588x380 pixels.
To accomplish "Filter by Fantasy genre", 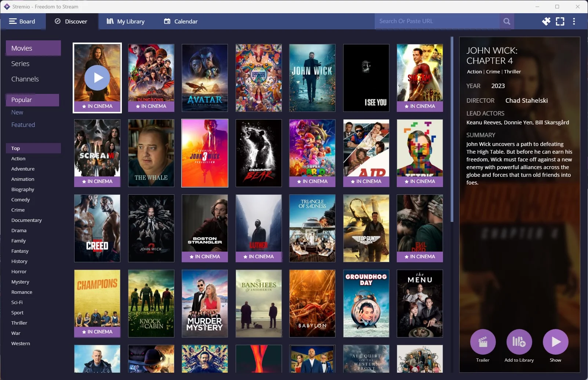I will 20,251.
